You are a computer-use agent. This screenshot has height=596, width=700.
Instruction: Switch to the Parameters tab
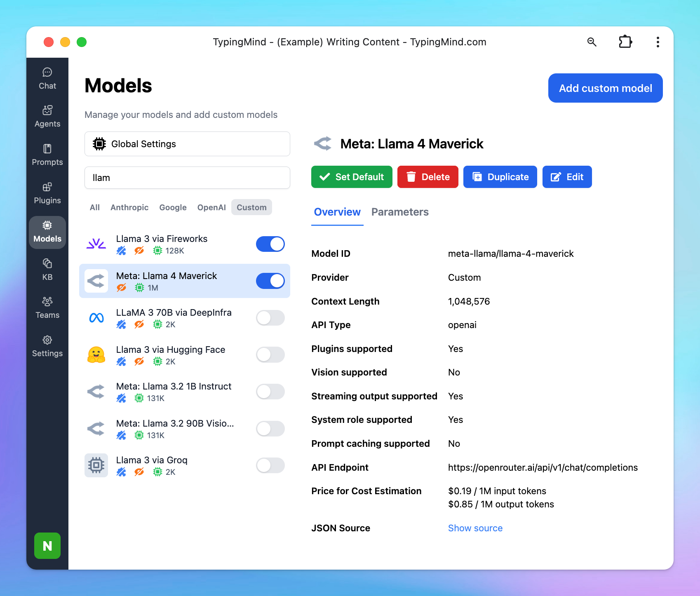pos(400,212)
